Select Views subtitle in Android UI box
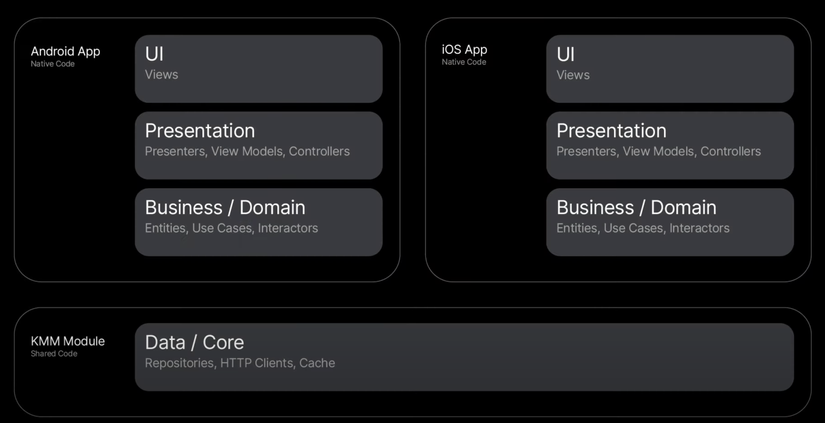825x423 pixels. [x=161, y=75]
